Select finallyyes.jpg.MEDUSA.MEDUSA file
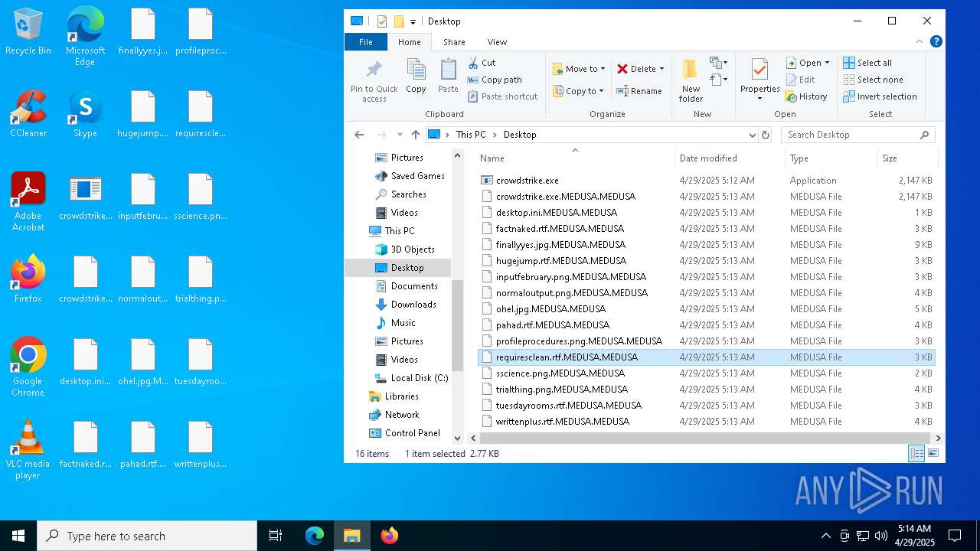Screen dimensions: 980x551 click(706, 245)
